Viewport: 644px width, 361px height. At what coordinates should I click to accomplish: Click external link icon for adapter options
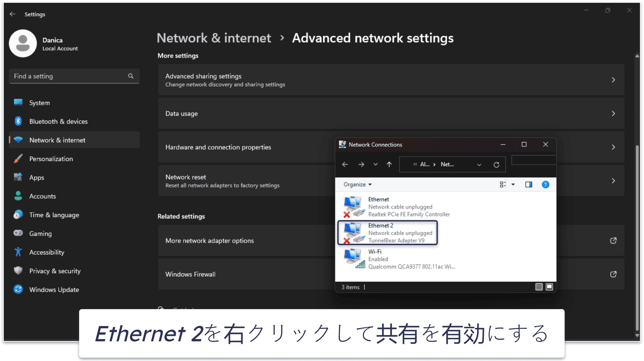tap(613, 241)
